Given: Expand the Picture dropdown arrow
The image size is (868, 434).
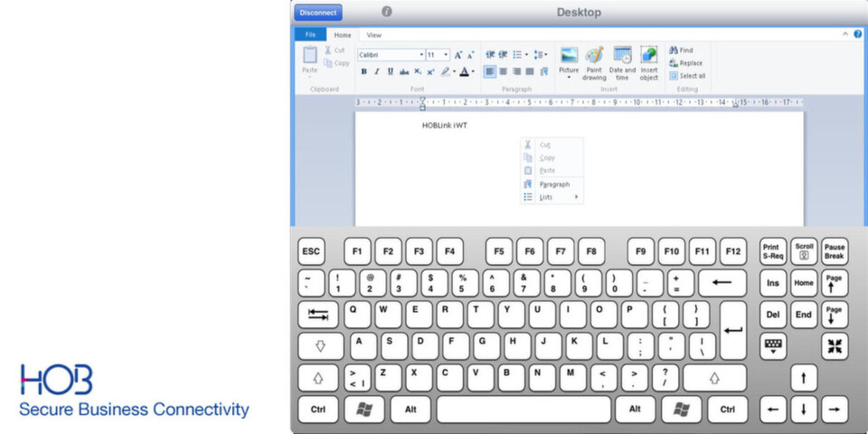Looking at the screenshot, I should point(569,78).
